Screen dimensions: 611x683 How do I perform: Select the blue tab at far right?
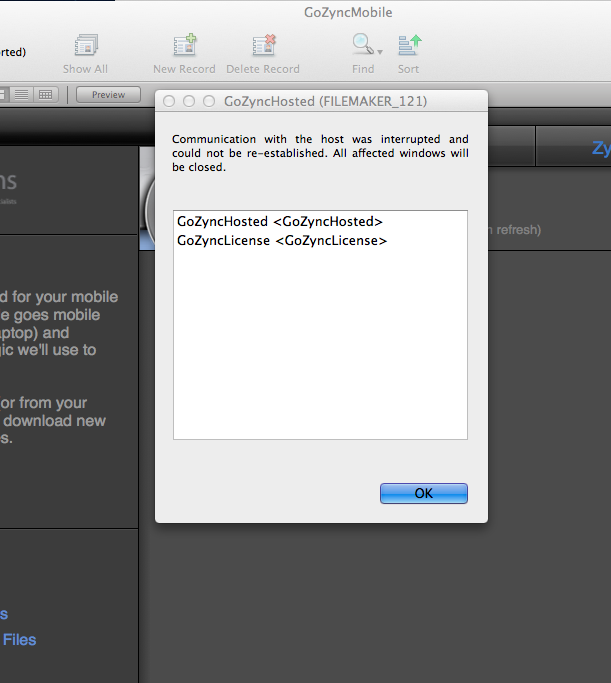598,148
